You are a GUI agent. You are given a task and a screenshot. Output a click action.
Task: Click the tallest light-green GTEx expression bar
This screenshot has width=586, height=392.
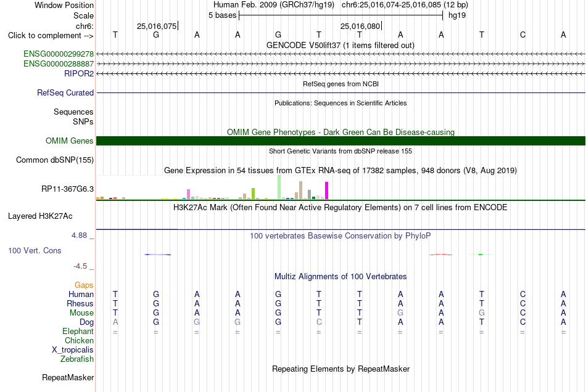pyautogui.click(x=279, y=187)
